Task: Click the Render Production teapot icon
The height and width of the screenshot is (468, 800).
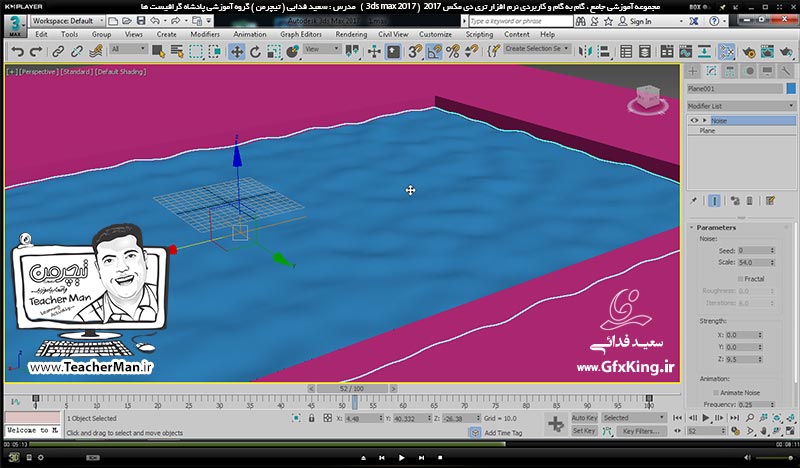Action: (x=786, y=51)
